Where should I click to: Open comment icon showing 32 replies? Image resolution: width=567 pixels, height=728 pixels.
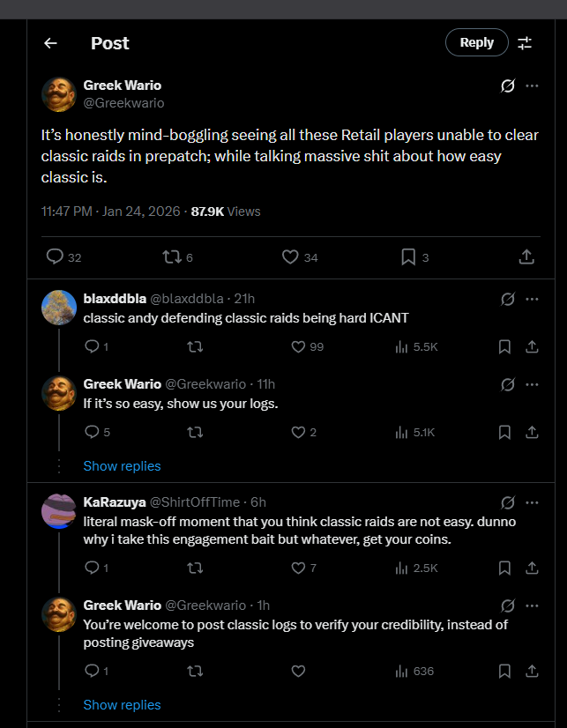click(55, 256)
